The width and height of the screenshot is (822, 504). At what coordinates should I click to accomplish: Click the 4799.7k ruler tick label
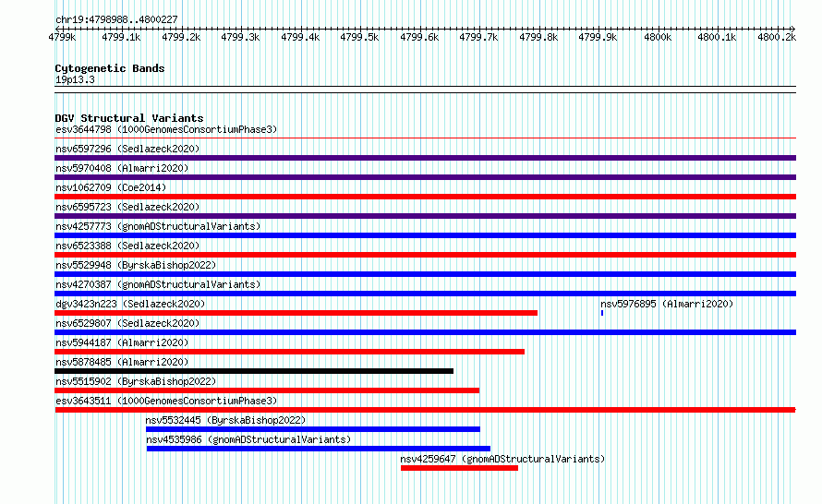click(x=478, y=37)
